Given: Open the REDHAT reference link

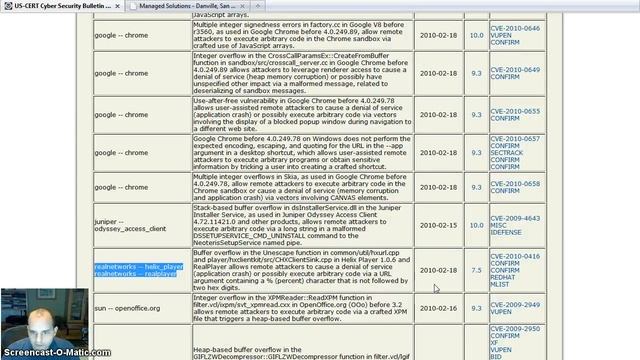Looking at the screenshot, I should (503, 277).
